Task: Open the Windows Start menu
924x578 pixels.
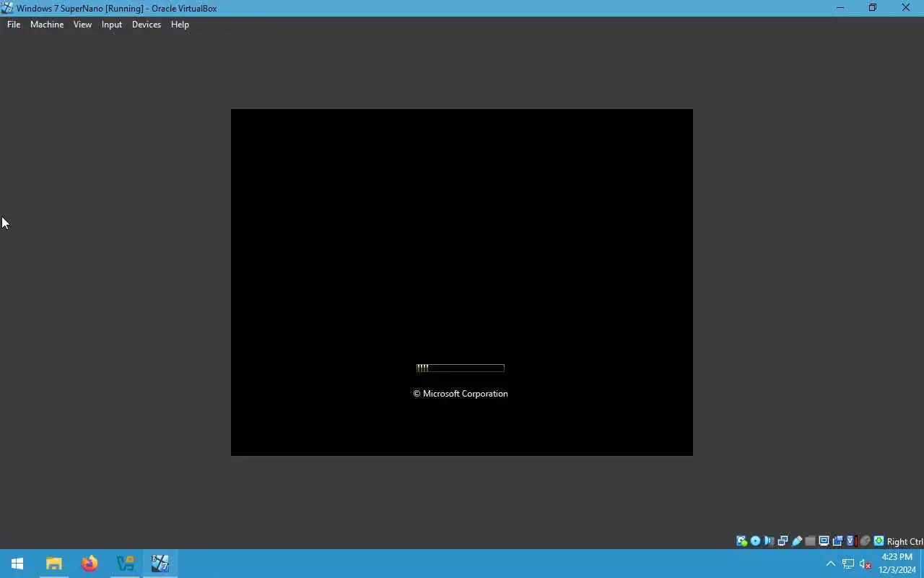Action: tap(17, 564)
